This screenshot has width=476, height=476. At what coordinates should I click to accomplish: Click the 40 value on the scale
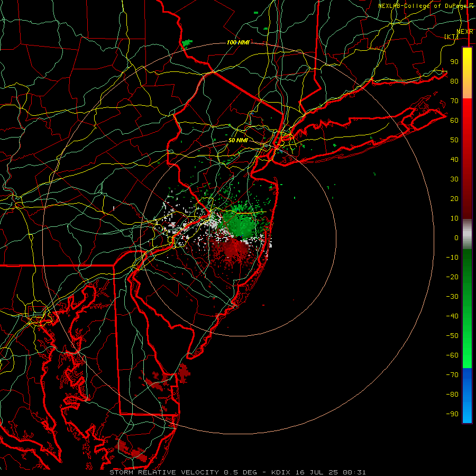[454, 159]
